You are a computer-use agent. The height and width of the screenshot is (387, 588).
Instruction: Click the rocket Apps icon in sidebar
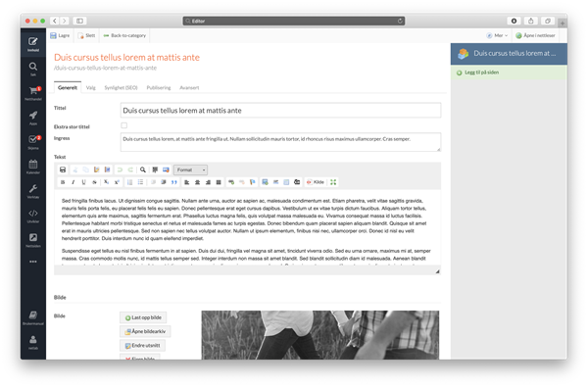[x=33, y=118]
